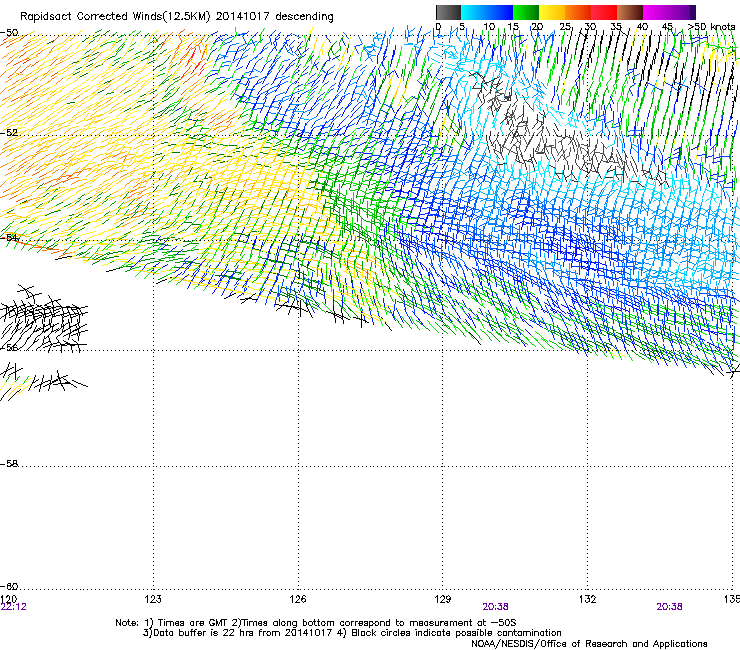This screenshot has width=740, height=650.
Task: Select the -54 latitude axis label
Action: 9,237
